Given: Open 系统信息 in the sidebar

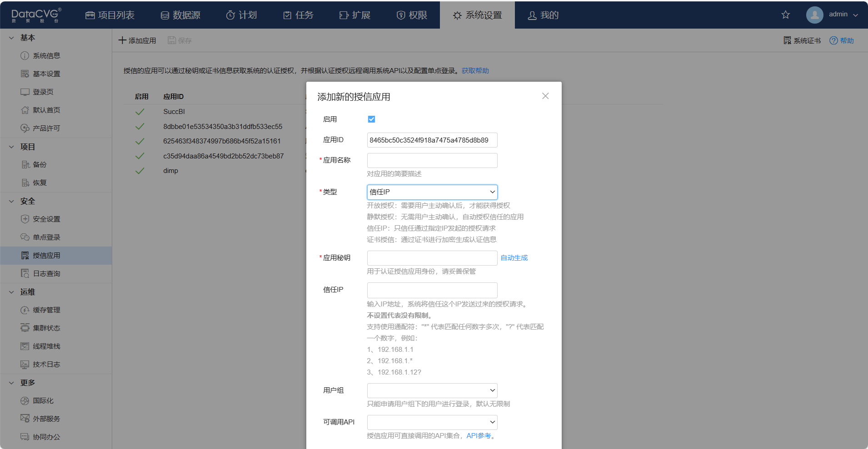Looking at the screenshot, I should (x=46, y=56).
